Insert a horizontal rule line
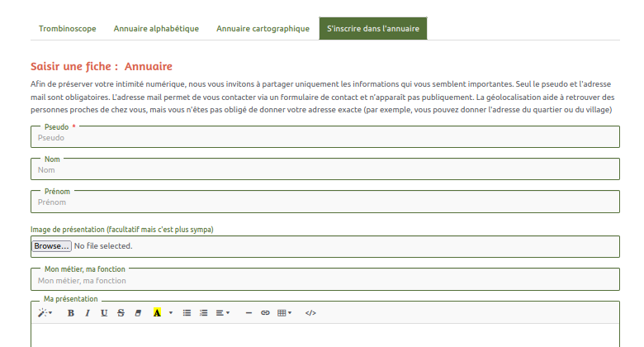Screen dimensions: 644x347 point(249,313)
